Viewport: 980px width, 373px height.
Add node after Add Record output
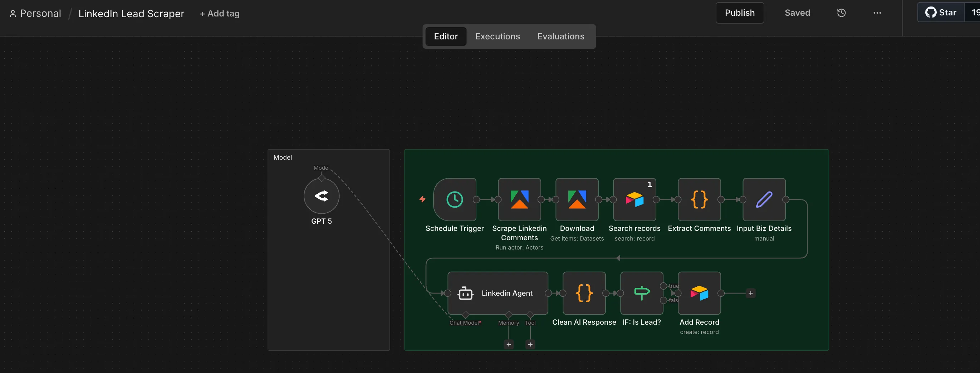(751, 293)
